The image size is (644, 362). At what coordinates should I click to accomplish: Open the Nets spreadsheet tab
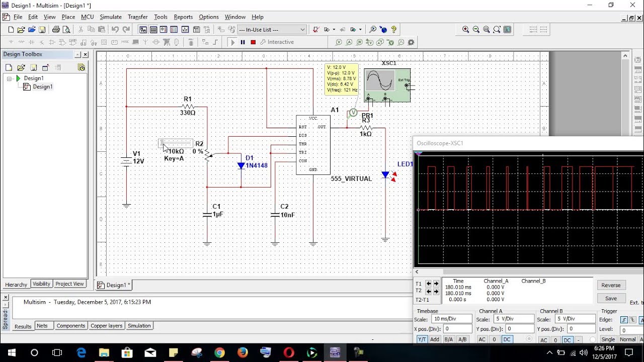pyautogui.click(x=42, y=326)
